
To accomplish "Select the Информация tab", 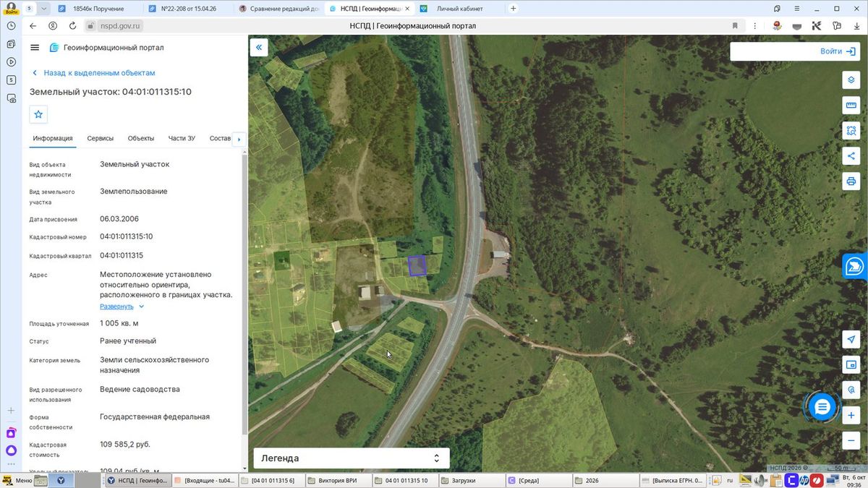I will pyautogui.click(x=53, y=138).
